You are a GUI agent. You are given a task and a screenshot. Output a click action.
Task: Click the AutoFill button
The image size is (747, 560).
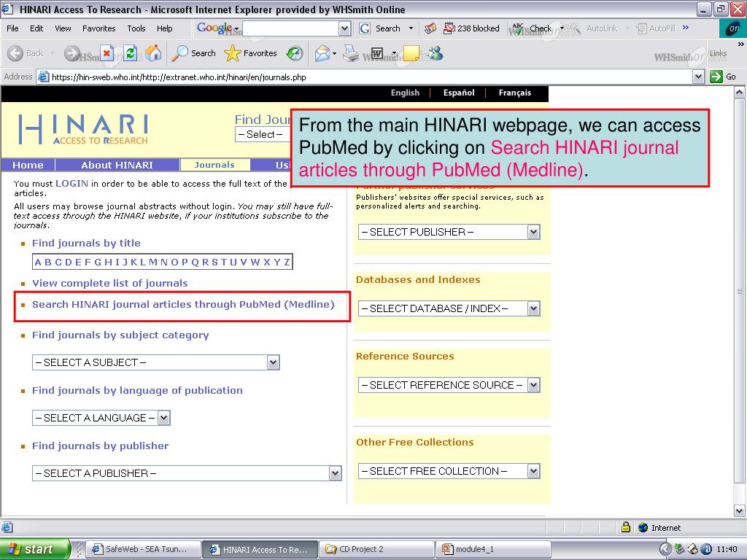pos(657,28)
